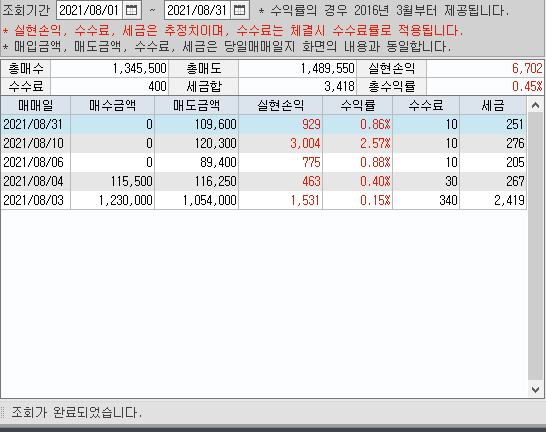Sort by the 수익률 column header
546x432 pixels.
pos(358,105)
